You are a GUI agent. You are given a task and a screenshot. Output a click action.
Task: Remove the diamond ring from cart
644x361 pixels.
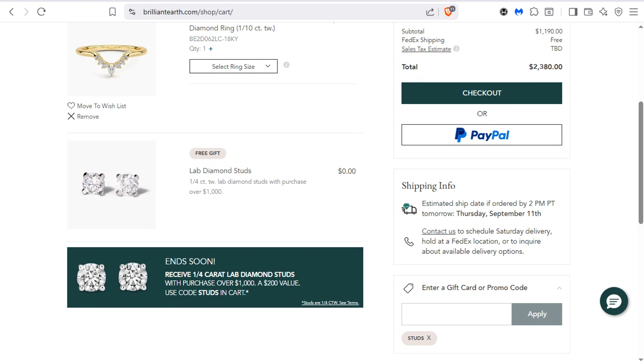(x=83, y=116)
